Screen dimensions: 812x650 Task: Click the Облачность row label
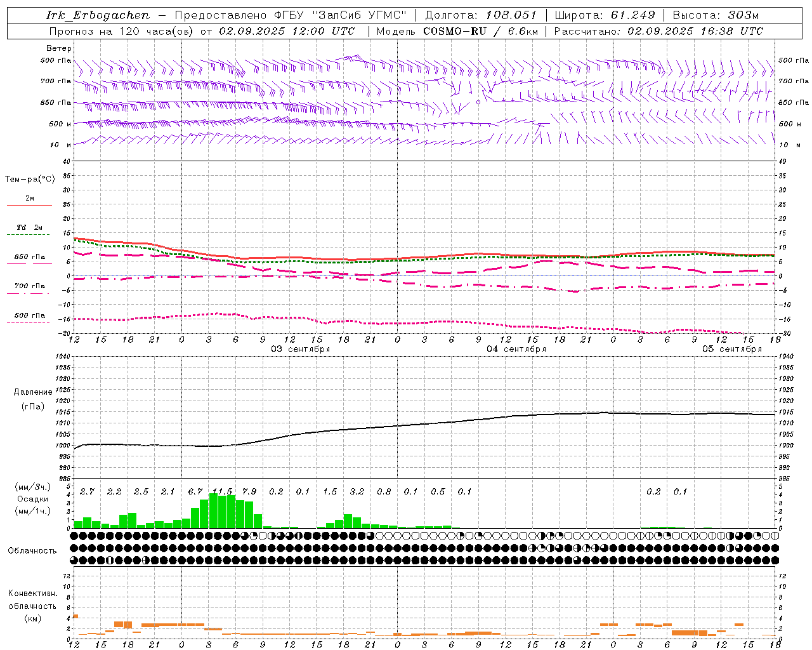tap(32, 551)
